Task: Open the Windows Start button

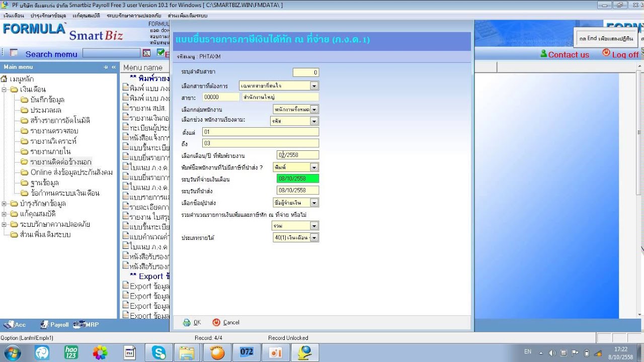Action: (12, 352)
